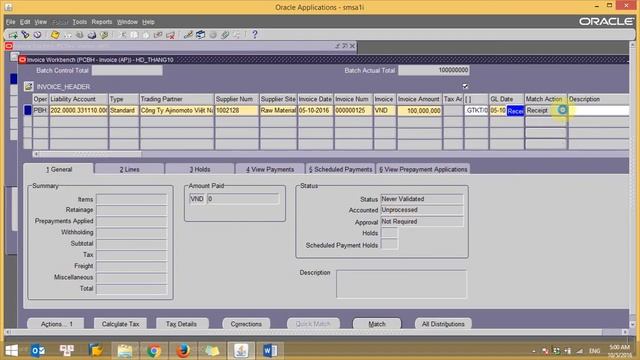Image resolution: width=640 pixels, height=360 pixels.
Task: Click the Actions... 1 button
Action: [56, 324]
